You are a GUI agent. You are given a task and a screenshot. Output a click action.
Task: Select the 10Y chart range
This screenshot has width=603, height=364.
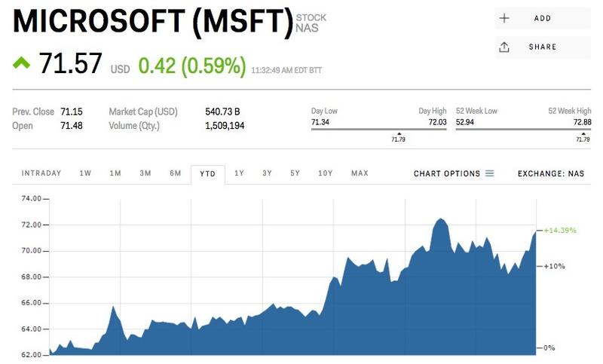coord(326,173)
